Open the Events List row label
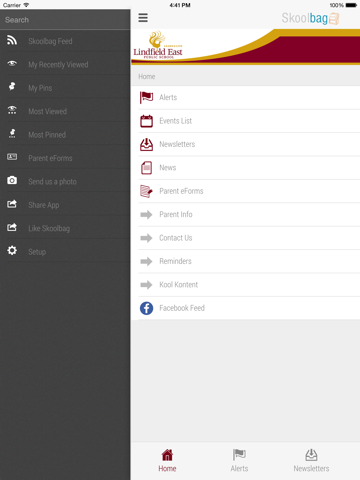This screenshot has width=360, height=480. coord(176,121)
